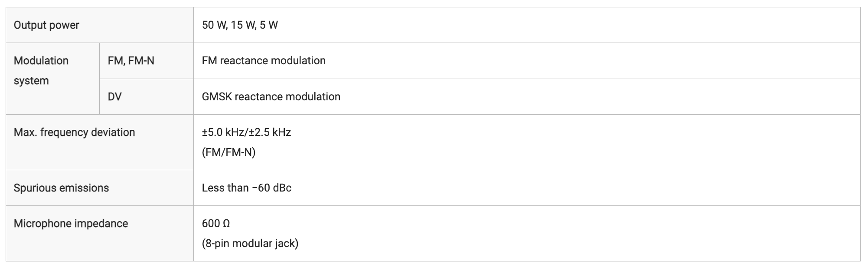Click the DV mode cell

coord(147,96)
